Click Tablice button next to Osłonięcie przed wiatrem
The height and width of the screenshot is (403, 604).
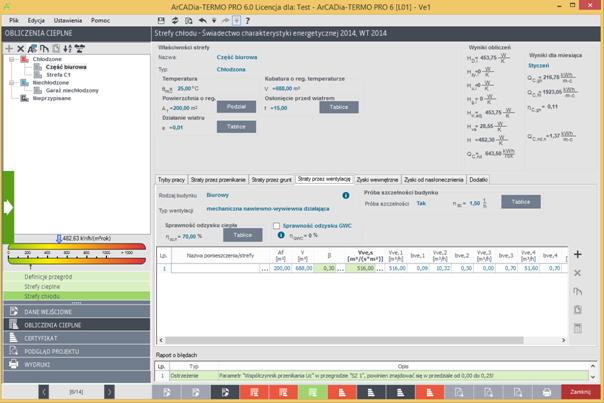[x=339, y=107]
